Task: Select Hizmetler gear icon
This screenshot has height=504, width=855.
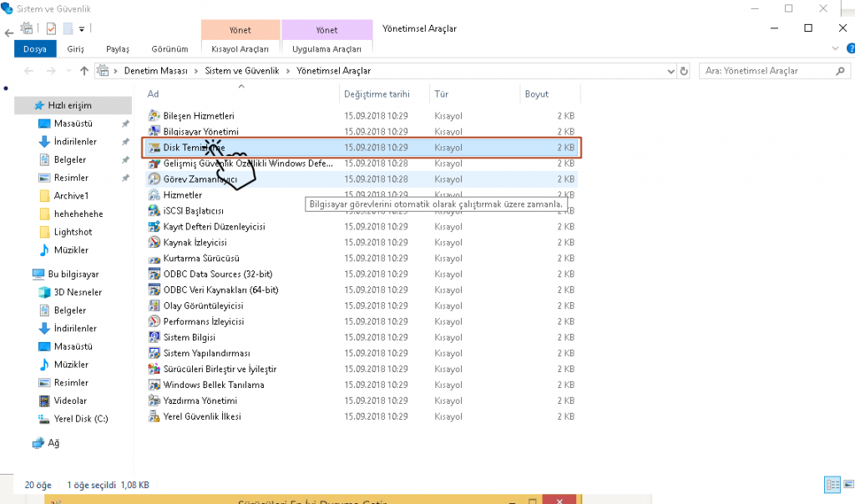Action: click(154, 194)
